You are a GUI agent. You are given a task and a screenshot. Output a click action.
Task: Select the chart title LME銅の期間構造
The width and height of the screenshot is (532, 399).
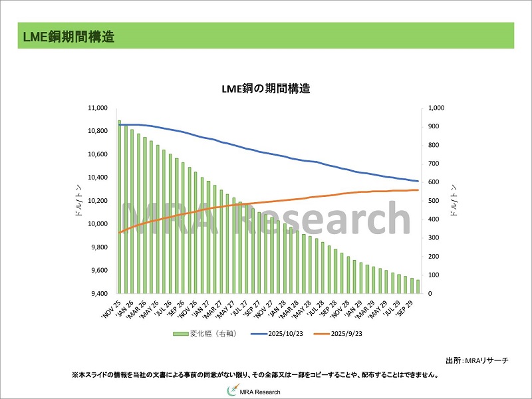pyautogui.click(x=266, y=88)
